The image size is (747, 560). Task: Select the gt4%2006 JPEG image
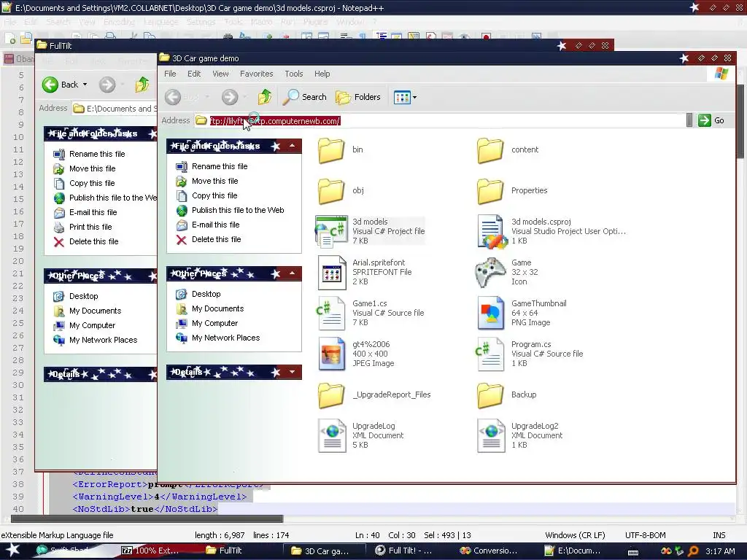point(355,354)
